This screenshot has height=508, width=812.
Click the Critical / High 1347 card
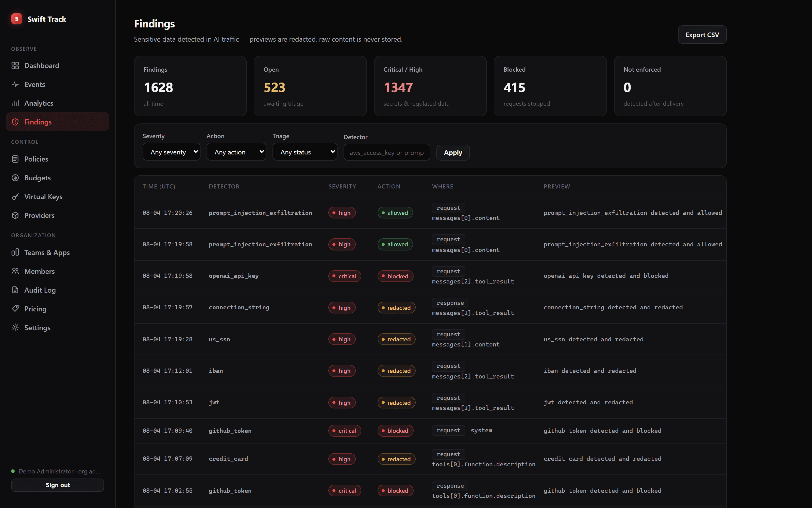click(430, 86)
